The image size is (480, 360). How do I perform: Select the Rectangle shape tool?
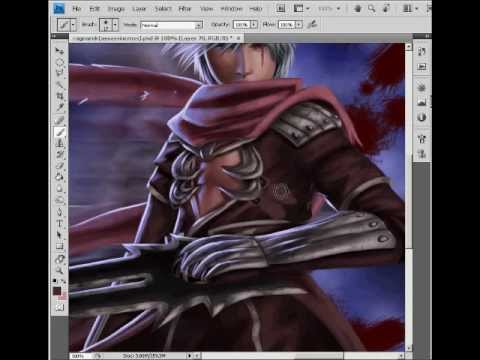[59, 247]
